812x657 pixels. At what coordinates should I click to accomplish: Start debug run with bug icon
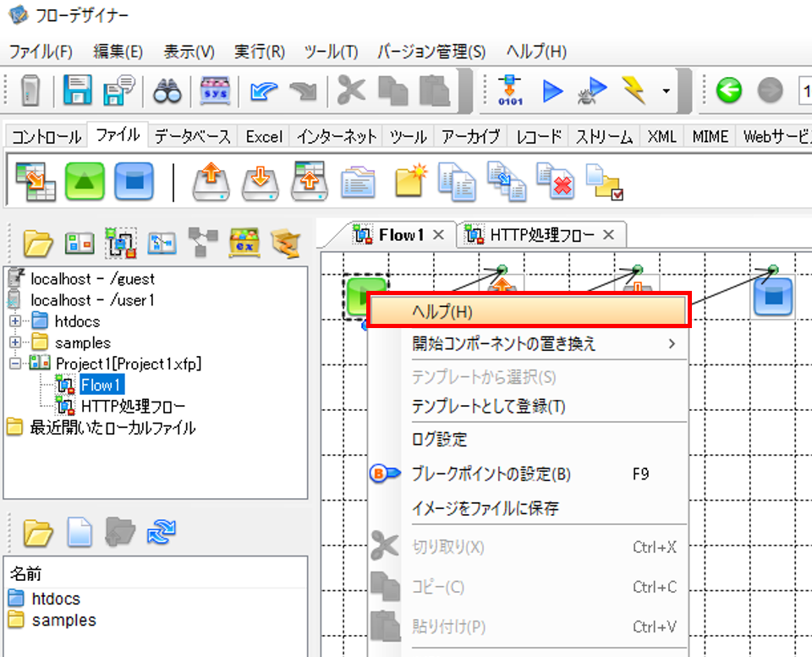pyautogui.click(x=592, y=91)
